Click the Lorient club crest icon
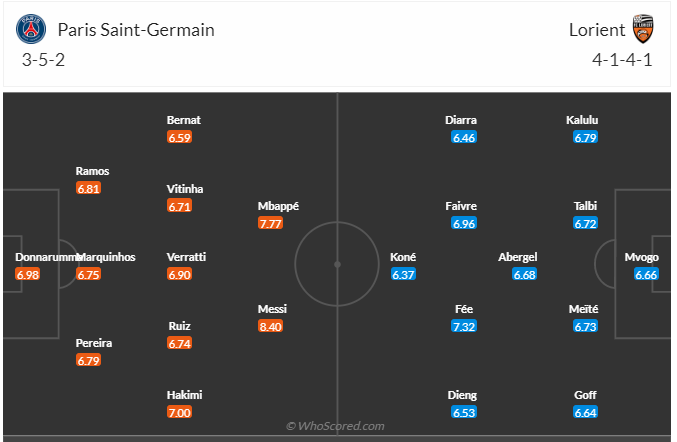This screenshot has height=442, width=677. click(642, 29)
